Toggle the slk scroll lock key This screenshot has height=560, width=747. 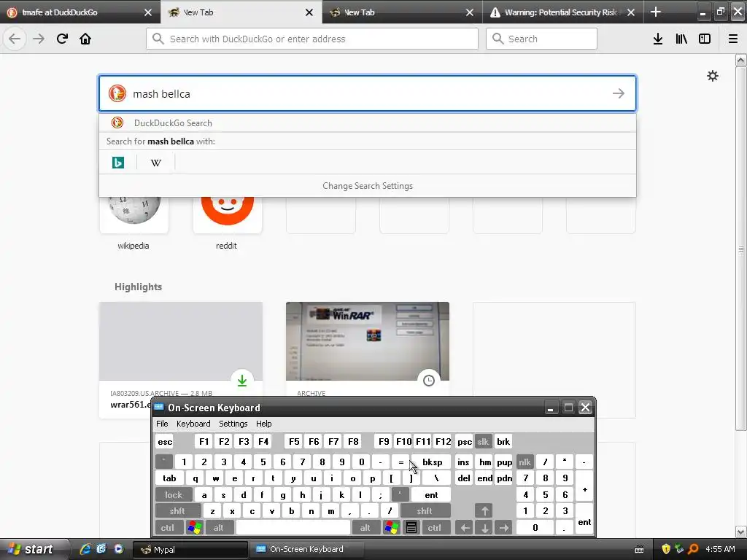click(x=483, y=441)
